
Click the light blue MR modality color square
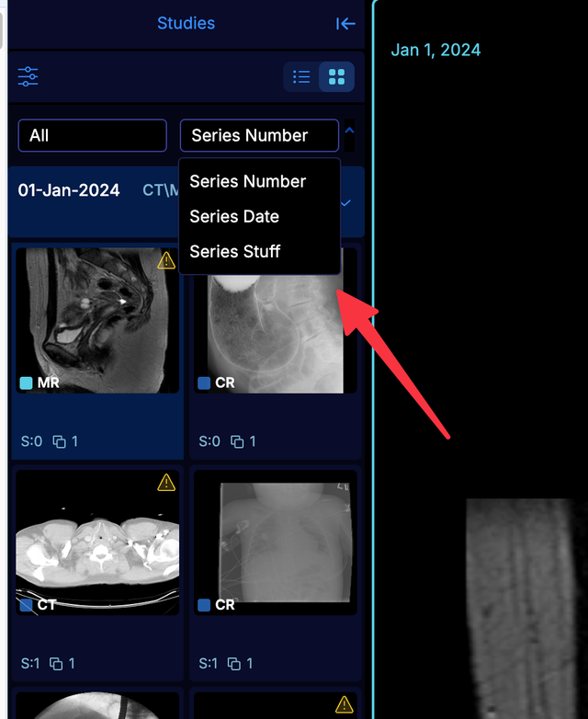click(x=26, y=382)
